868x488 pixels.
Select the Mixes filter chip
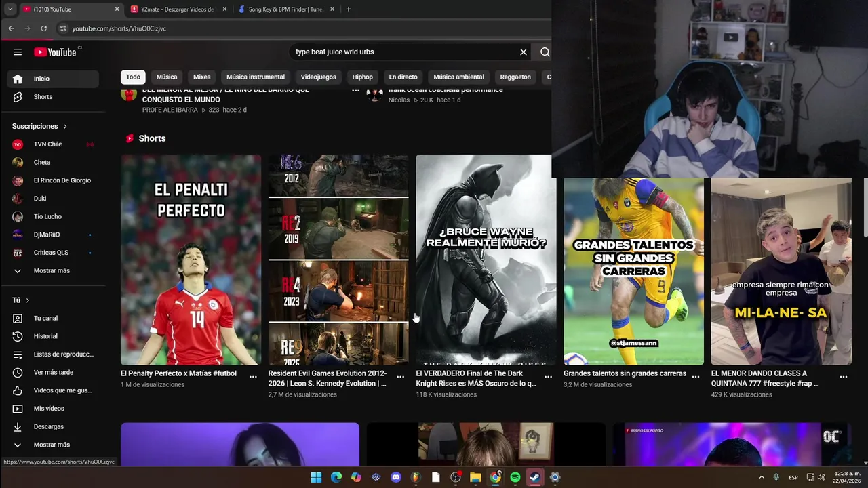coord(202,77)
